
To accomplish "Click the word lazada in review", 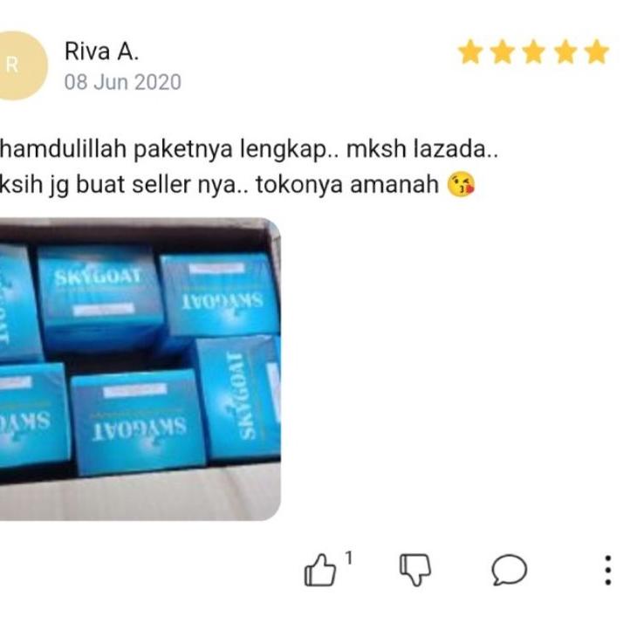I will pos(456,148).
